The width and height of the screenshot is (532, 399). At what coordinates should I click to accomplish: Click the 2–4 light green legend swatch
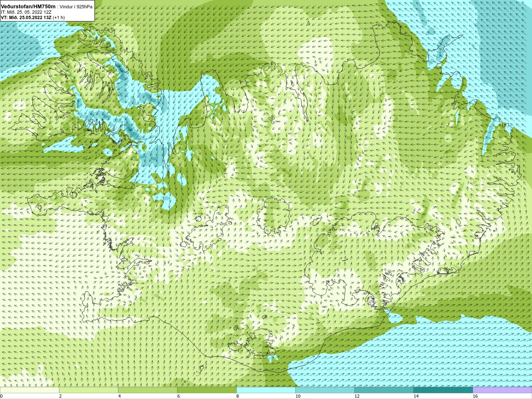[x=89, y=390]
